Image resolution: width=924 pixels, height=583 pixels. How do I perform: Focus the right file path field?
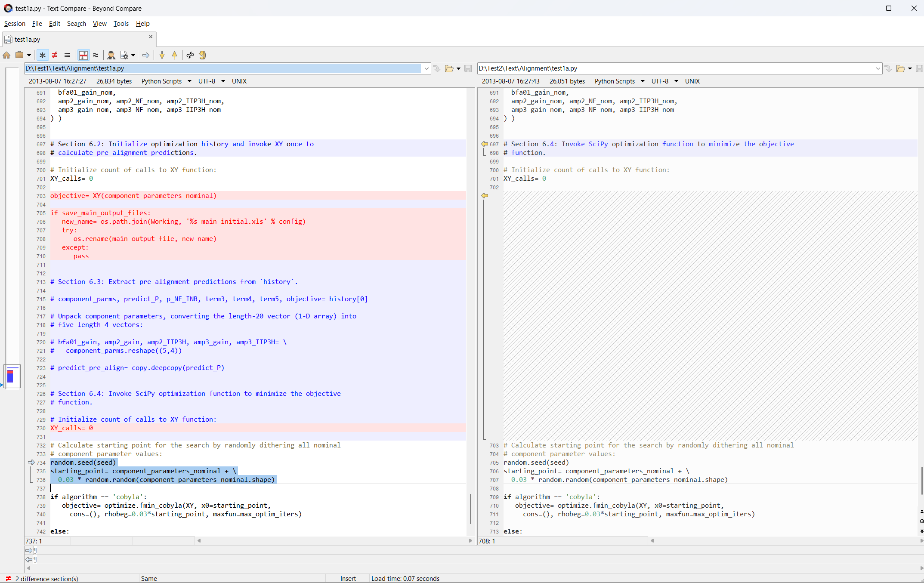pyautogui.click(x=676, y=68)
